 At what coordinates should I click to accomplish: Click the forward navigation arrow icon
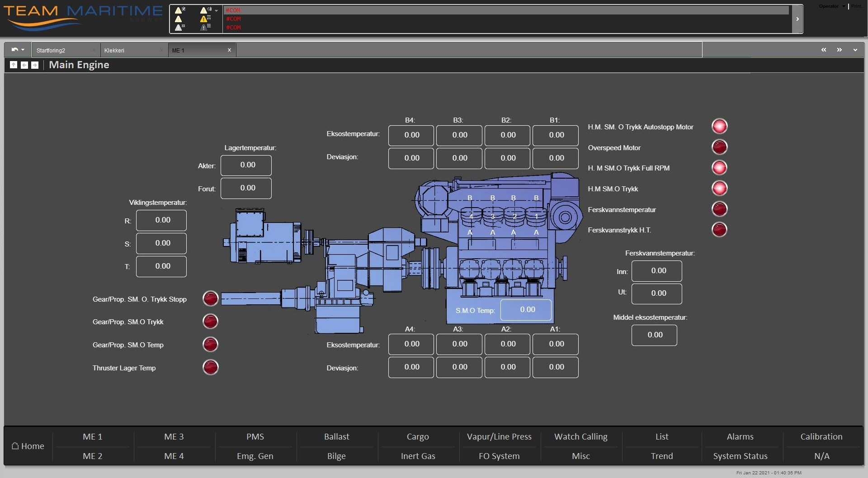coord(35,65)
